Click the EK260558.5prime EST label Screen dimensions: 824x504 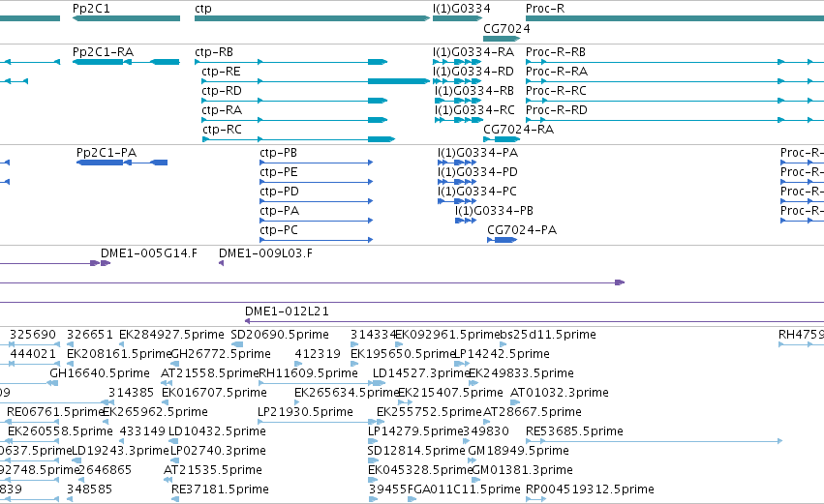[60, 432]
